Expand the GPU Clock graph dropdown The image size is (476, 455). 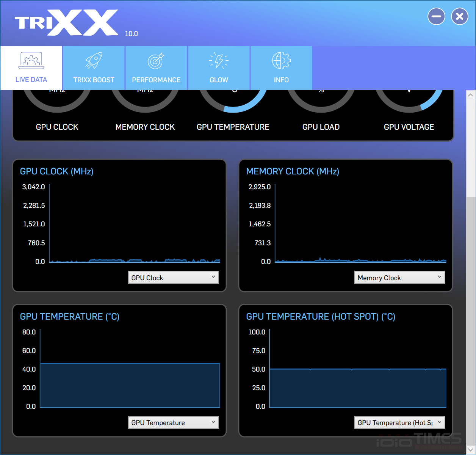click(174, 278)
